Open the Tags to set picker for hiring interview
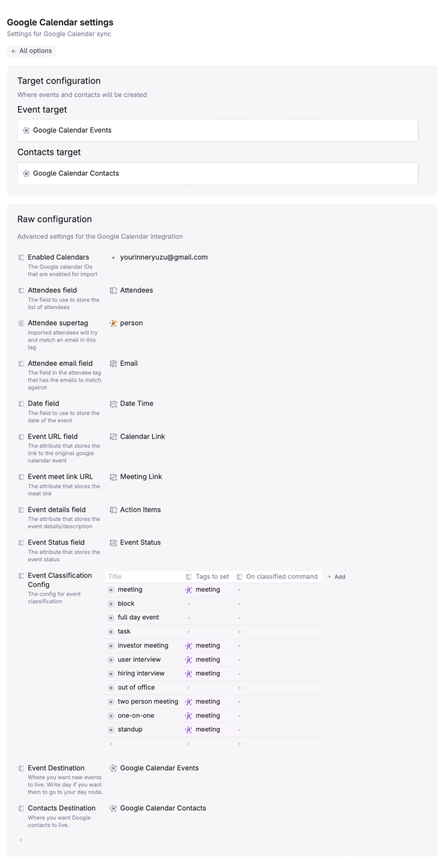 [208, 673]
